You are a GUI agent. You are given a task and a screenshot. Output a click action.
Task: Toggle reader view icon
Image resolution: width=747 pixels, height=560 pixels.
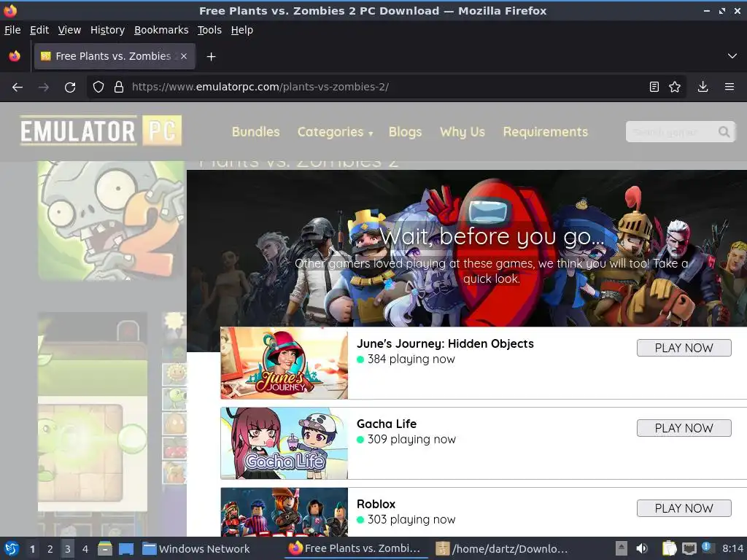click(654, 87)
